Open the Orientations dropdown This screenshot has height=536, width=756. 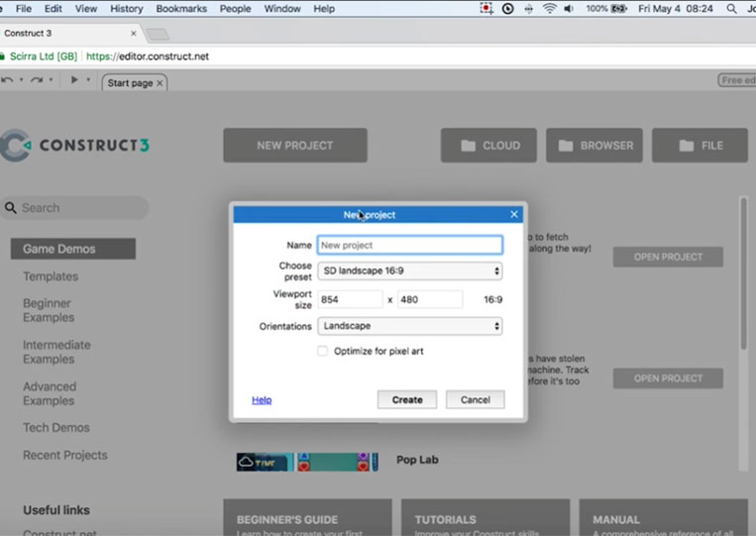coord(410,326)
